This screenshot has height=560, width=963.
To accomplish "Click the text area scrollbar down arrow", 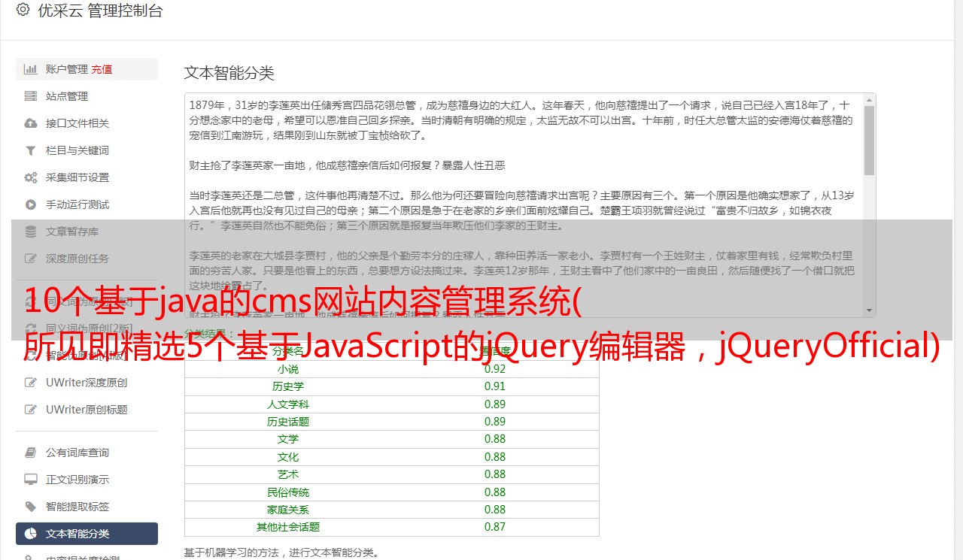I will tap(870, 310).
